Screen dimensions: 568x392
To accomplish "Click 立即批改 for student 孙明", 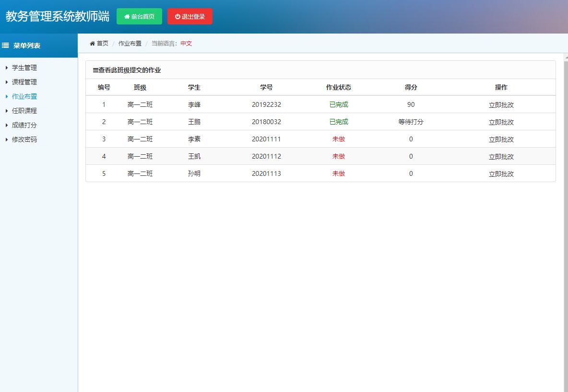I will click(x=501, y=173).
